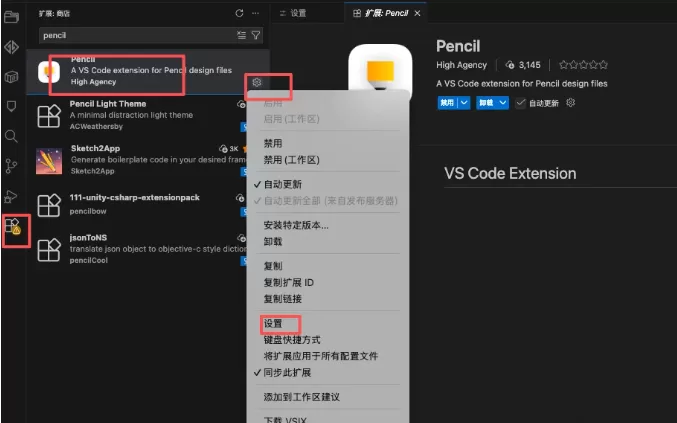This screenshot has width=677, height=423.
Task: Click gear icon on Pencil list item
Action: 257,82
